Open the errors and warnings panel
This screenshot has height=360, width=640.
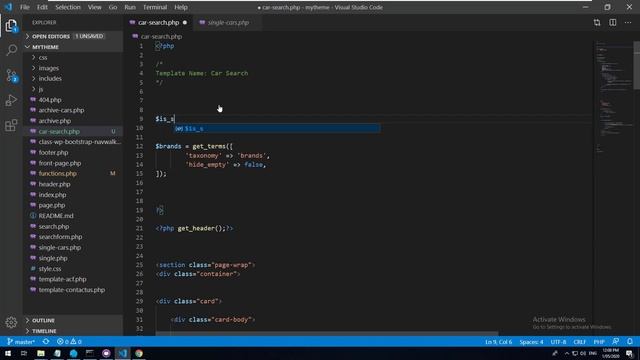[x=69, y=342]
